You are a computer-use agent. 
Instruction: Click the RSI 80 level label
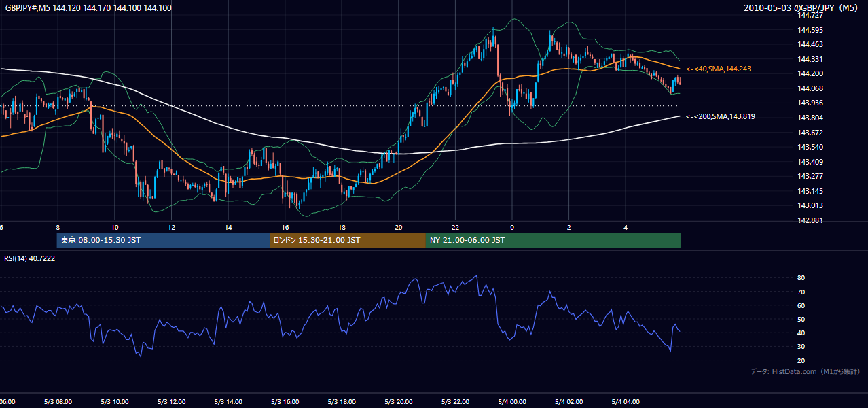click(801, 278)
